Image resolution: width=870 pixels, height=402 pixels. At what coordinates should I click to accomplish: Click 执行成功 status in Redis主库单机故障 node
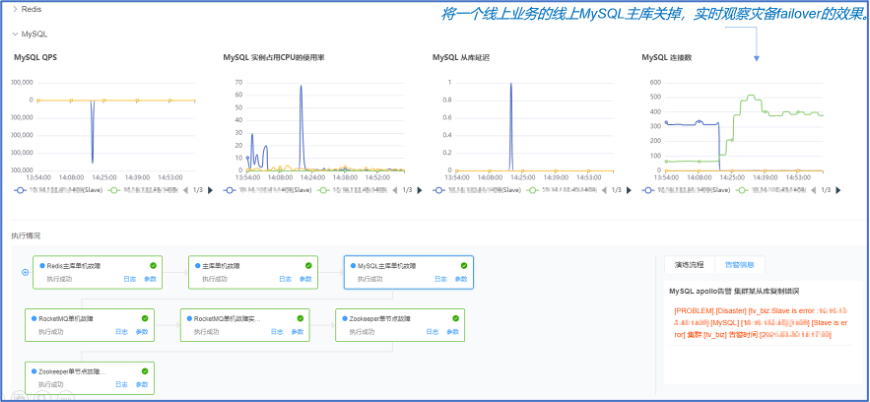pos(59,279)
